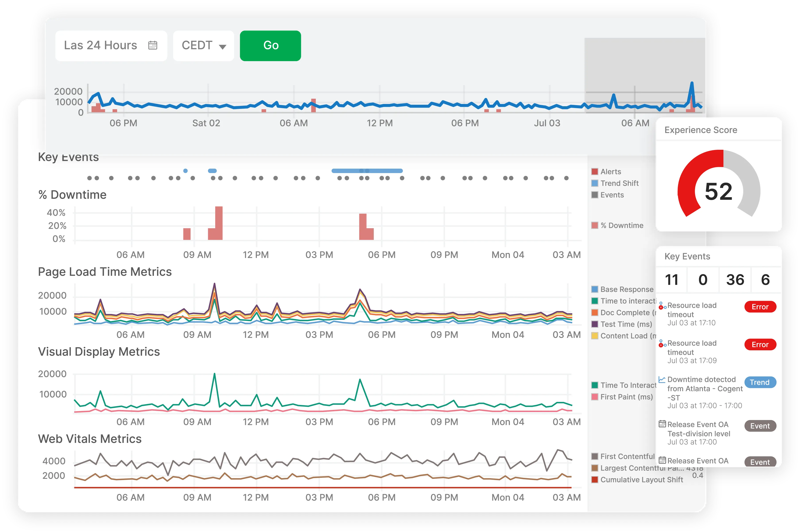Toggle the Alerts series visibility in the legend
This screenshot has height=532, width=798.
[595, 172]
